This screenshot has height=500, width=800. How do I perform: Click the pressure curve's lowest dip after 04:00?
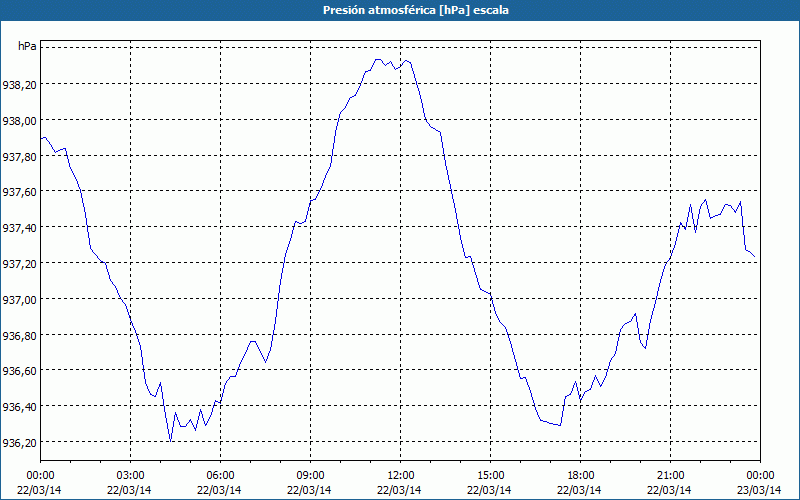[170, 439]
